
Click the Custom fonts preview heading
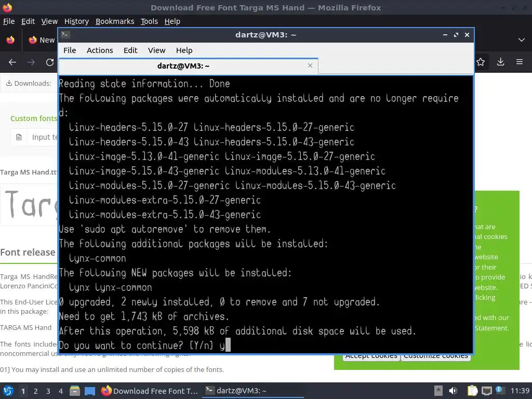pyautogui.click(x=34, y=118)
